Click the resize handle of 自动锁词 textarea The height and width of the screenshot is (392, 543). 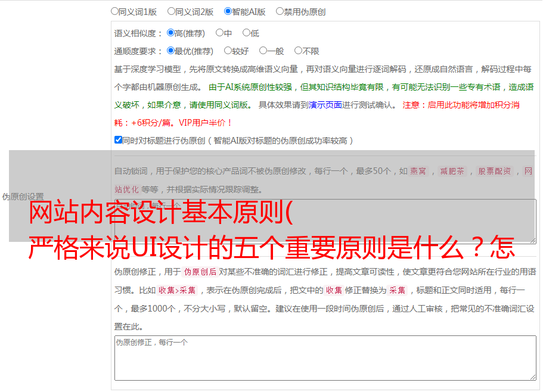(532, 239)
